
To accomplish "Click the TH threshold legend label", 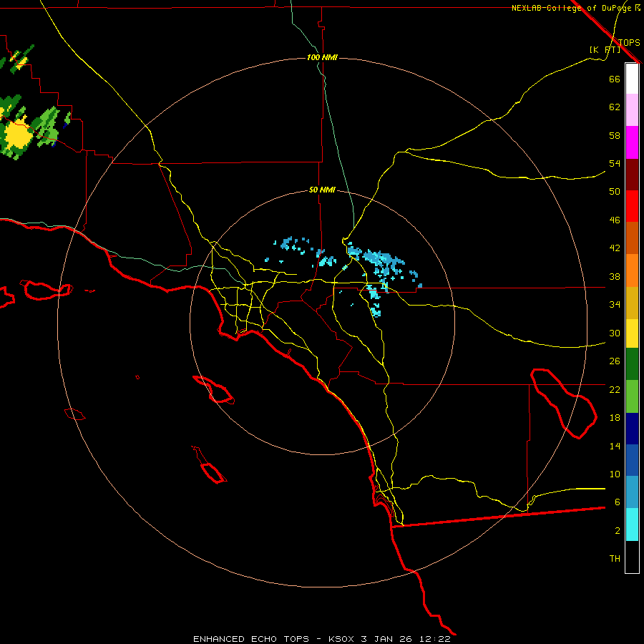I will point(615,559).
